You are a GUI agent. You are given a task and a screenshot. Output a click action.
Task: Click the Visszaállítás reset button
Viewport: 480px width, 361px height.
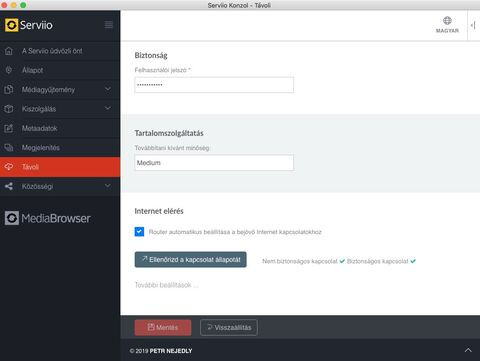pyautogui.click(x=229, y=327)
